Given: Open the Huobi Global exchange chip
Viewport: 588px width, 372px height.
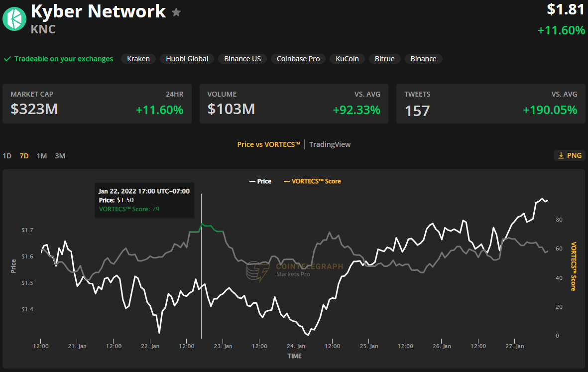Looking at the screenshot, I should point(187,59).
